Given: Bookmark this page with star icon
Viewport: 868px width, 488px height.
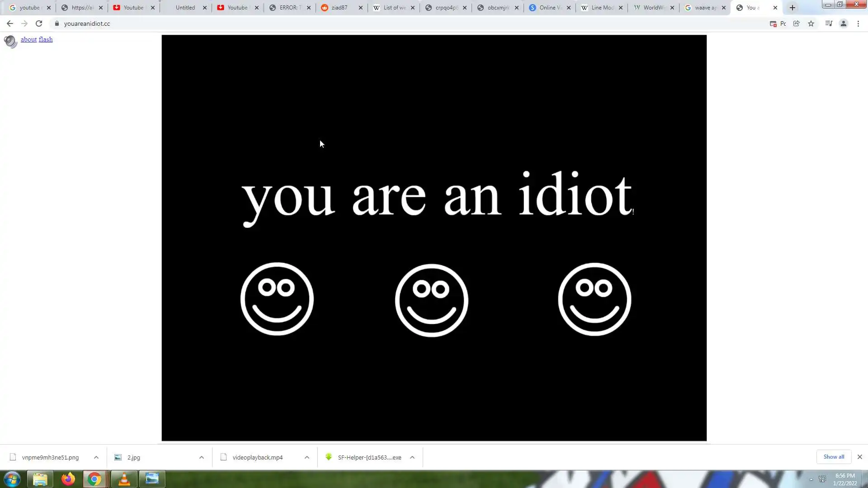Looking at the screenshot, I should (x=811, y=23).
